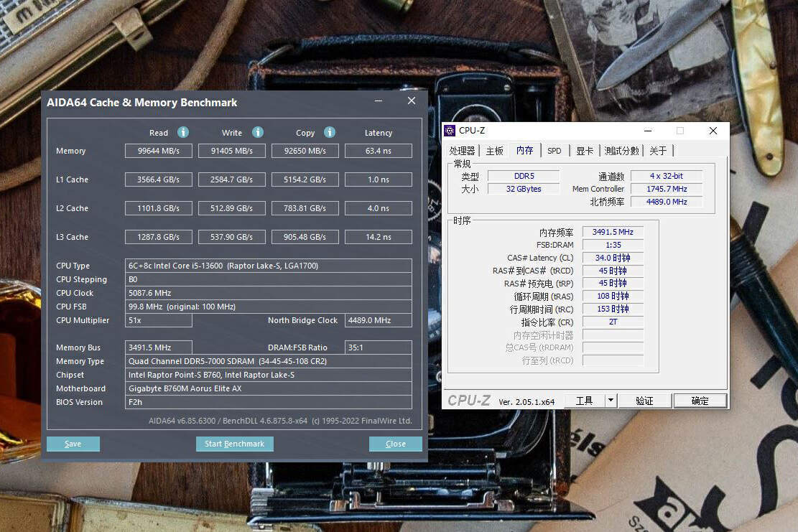Click L3 Cache Read value 1287.8 GB/s
Image resolution: width=798 pixels, height=532 pixels.
click(x=159, y=236)
